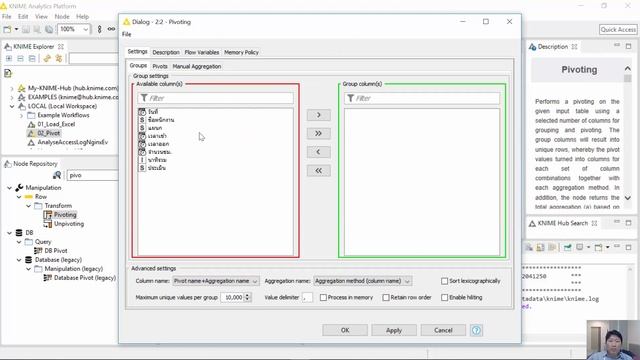Open the 02_Pivot workflow in explorer
The image size is (640, 360).
(x=48, y=133)
